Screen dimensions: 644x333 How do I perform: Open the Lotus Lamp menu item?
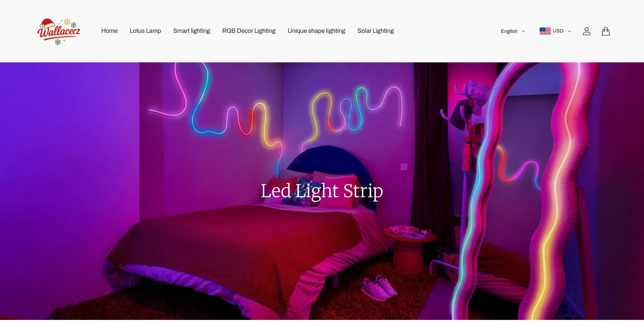point(145,31)
